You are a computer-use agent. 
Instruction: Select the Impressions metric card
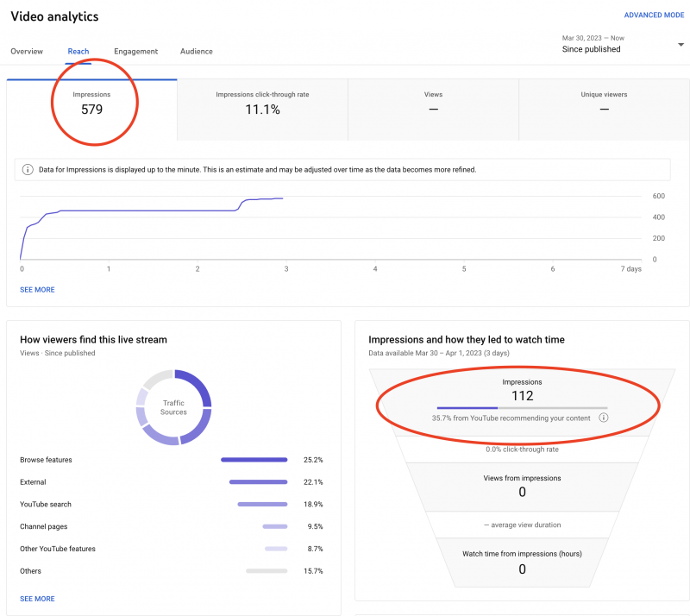(91, 110)
